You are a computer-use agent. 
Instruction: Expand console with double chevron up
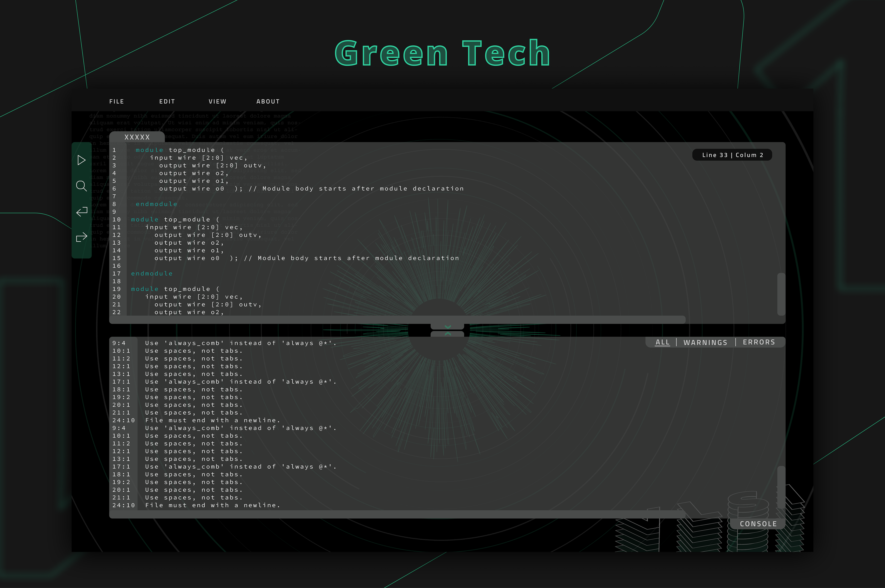[x=448, y=334]
